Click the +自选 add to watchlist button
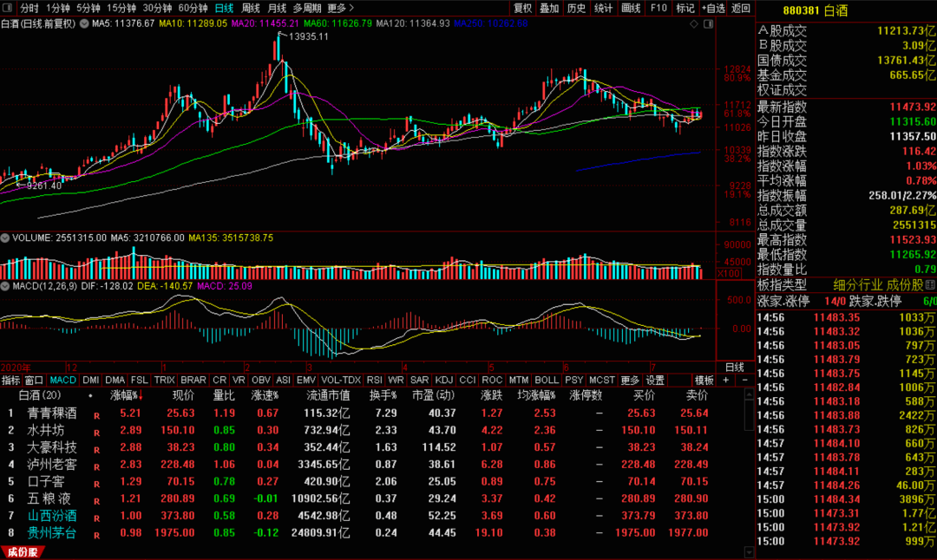Viewport: 937px width, 560px height. [x=712, y=8]
